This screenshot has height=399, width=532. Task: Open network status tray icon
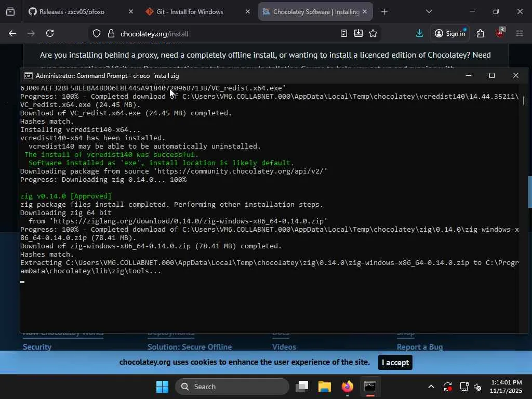tap(464, 387)
